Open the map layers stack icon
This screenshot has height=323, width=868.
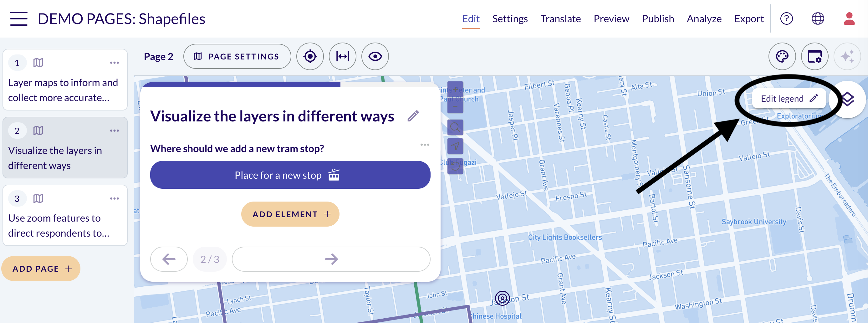tap(848, 99)
